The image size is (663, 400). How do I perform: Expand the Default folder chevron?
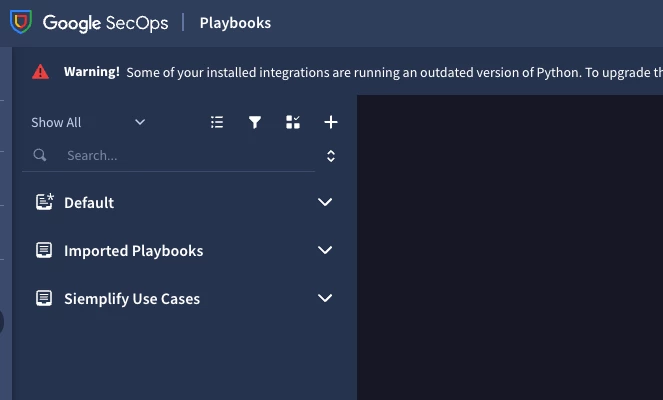pyautogui.click(x=325, y=202)
